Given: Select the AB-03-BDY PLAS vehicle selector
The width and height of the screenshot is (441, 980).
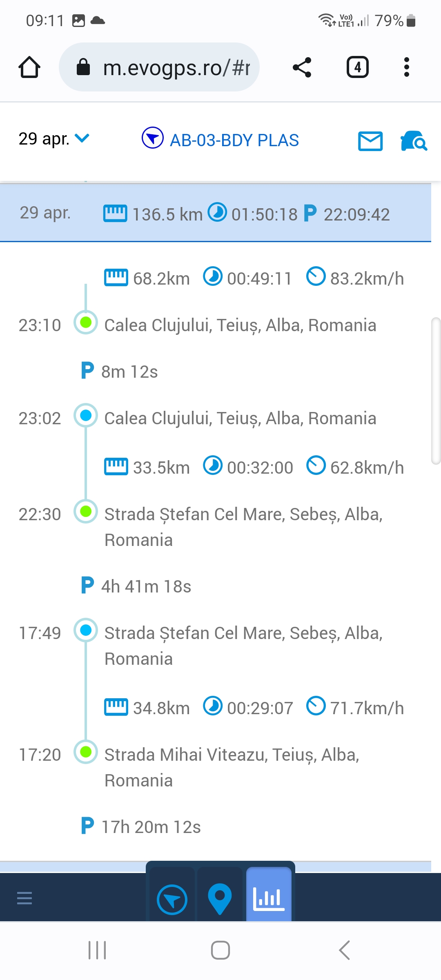Looking at the screenshot, I should tap(234, 140).
